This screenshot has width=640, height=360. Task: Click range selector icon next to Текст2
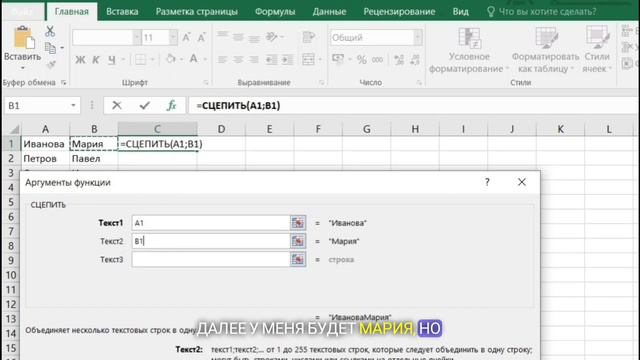[x=298, y=241]
